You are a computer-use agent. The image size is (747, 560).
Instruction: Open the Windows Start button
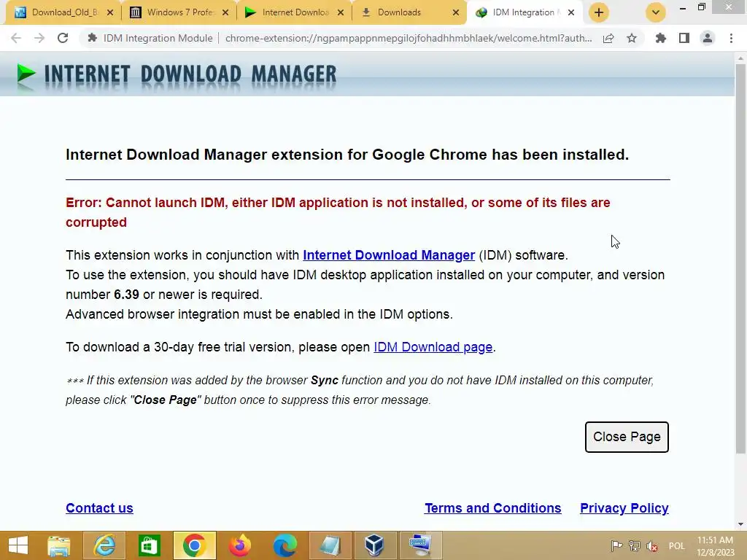18,545
